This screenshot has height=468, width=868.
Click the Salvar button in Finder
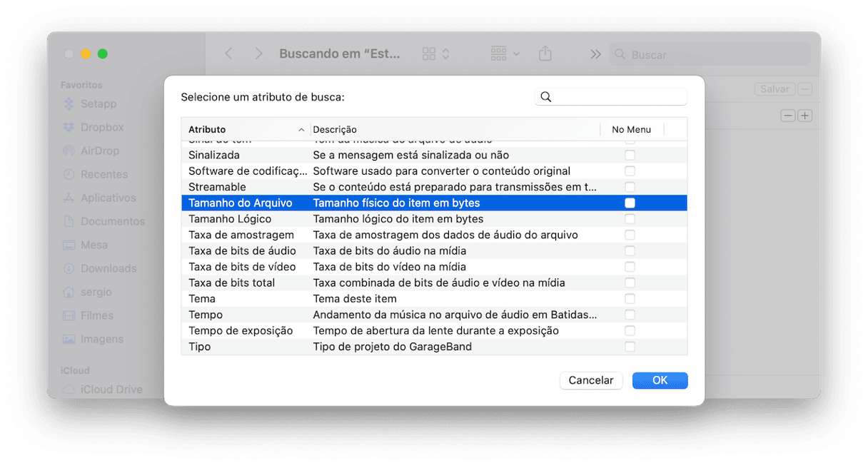coord(774,89)
